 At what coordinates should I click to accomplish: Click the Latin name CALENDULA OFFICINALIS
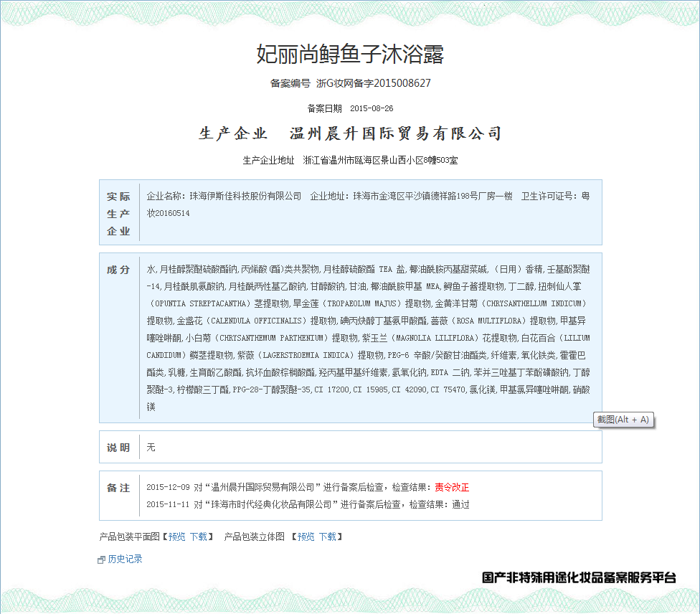pyautogui.click(x=257, y=321)
